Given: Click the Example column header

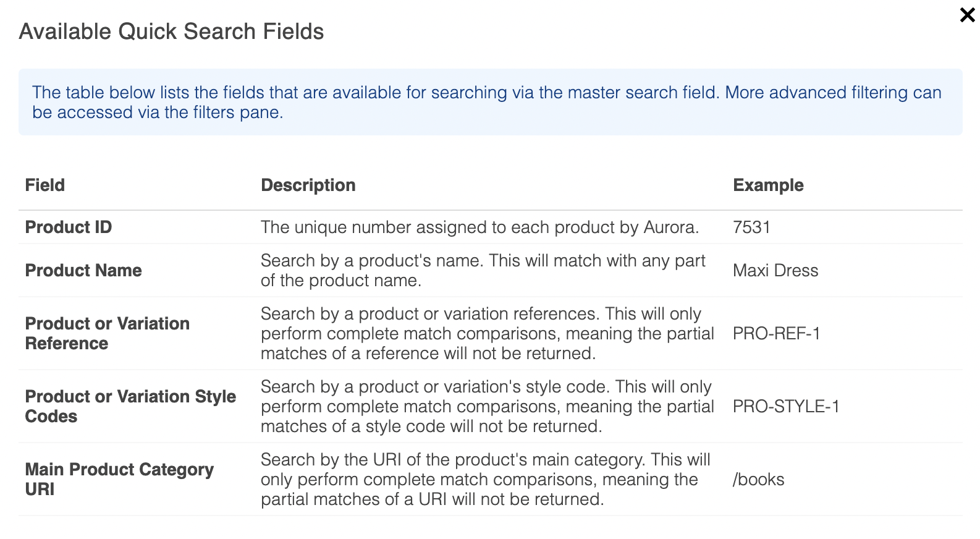Looking at the screenshot, I should click(767, 185).
